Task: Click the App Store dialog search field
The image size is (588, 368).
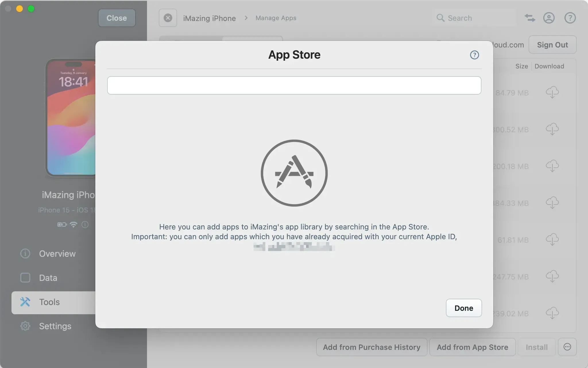Action: [294, 85]
